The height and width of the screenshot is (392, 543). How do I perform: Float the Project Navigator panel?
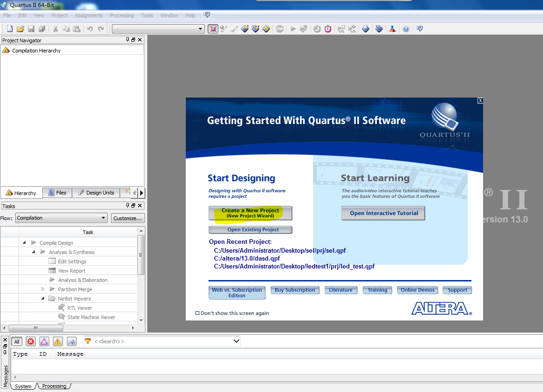(133, 40)
